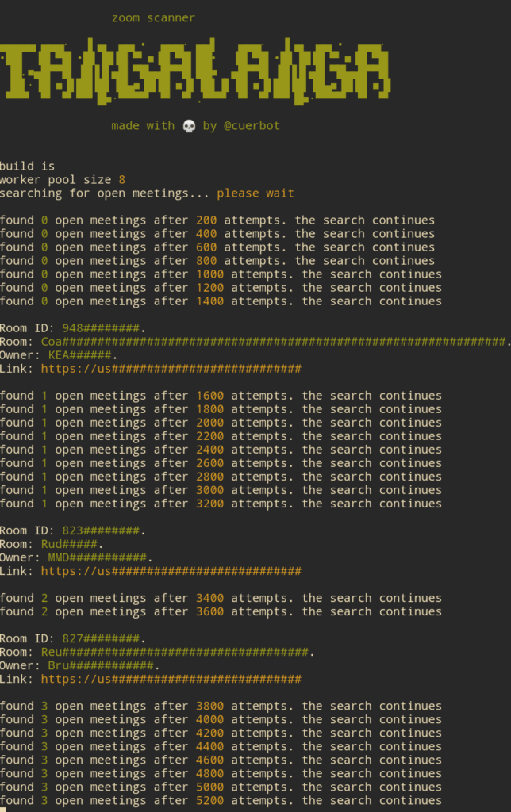Click the owner name starting with KEA
This screenshot has height=812, width=511.
[81, 355]
